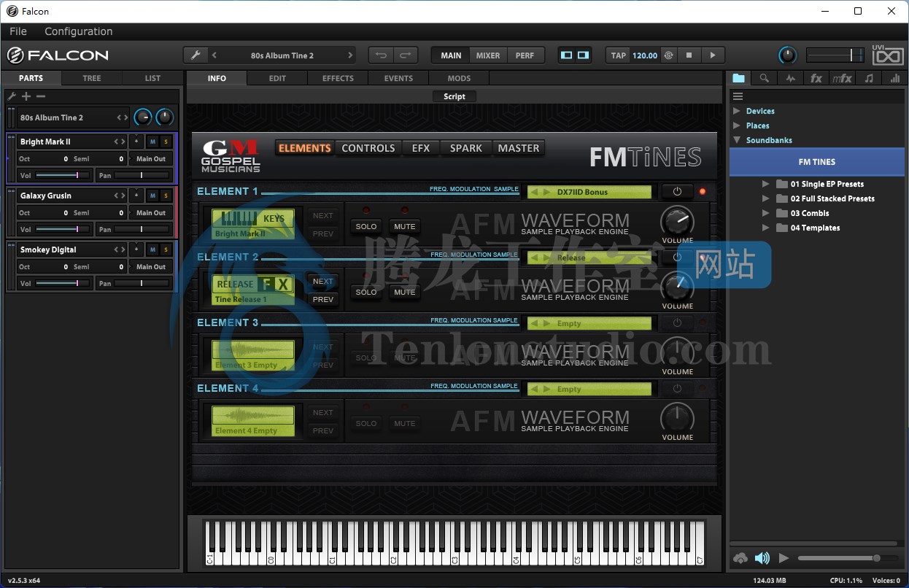Toggle the preview speaker icon
Screen dimensions: 909x588
(x=762, y=558)
